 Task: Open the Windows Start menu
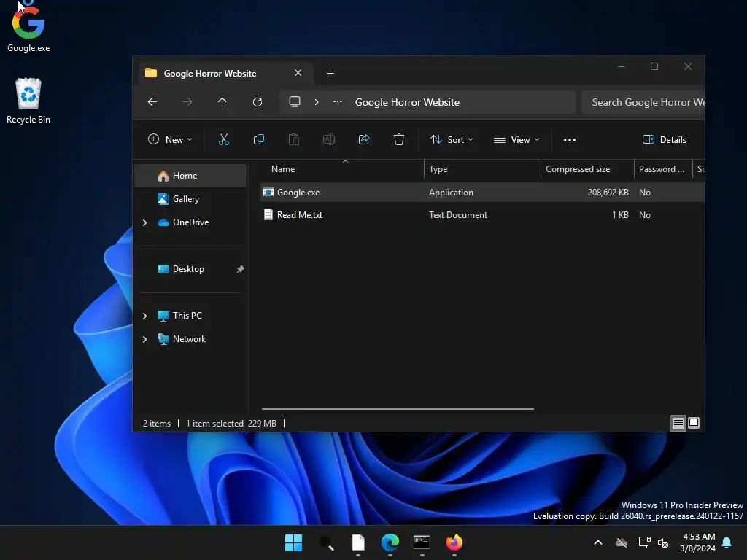pyautogui.click(x=293, y=542)
